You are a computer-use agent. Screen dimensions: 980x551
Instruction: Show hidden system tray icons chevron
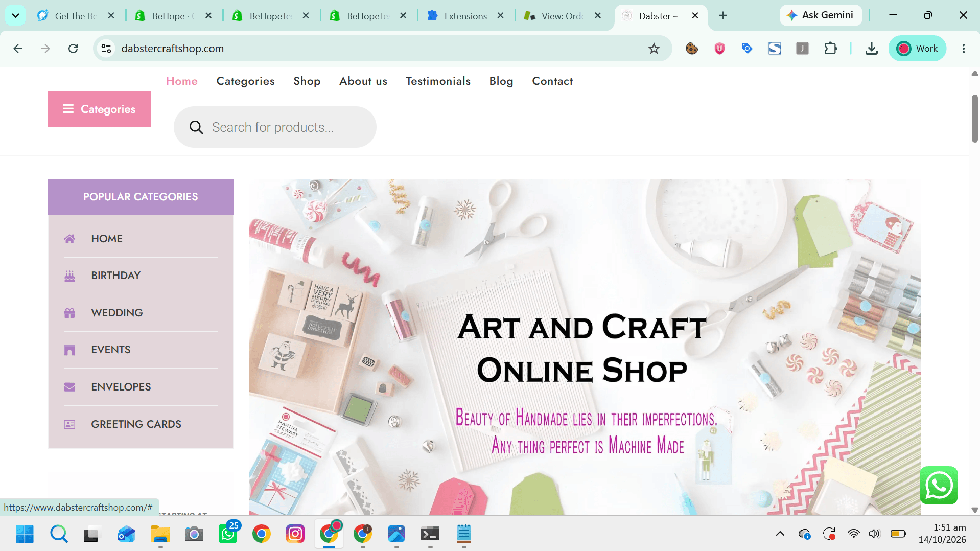tap(780, 534)
